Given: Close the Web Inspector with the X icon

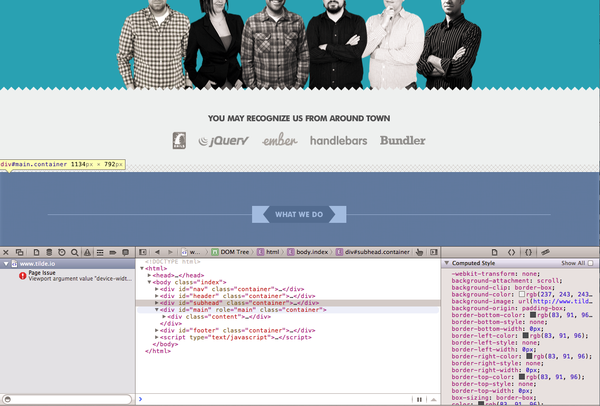Looking at the screenshot, I should point(6,252).
